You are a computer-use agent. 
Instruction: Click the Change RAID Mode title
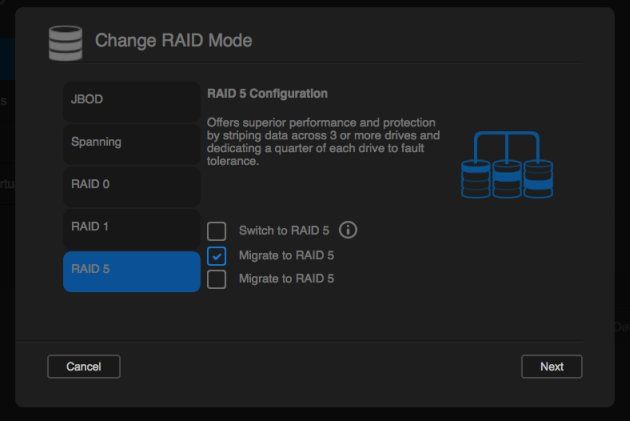(x=174, y=41)
